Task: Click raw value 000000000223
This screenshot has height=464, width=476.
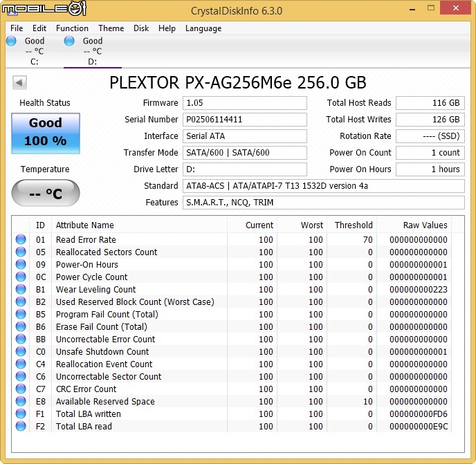Action: [419, 290]
